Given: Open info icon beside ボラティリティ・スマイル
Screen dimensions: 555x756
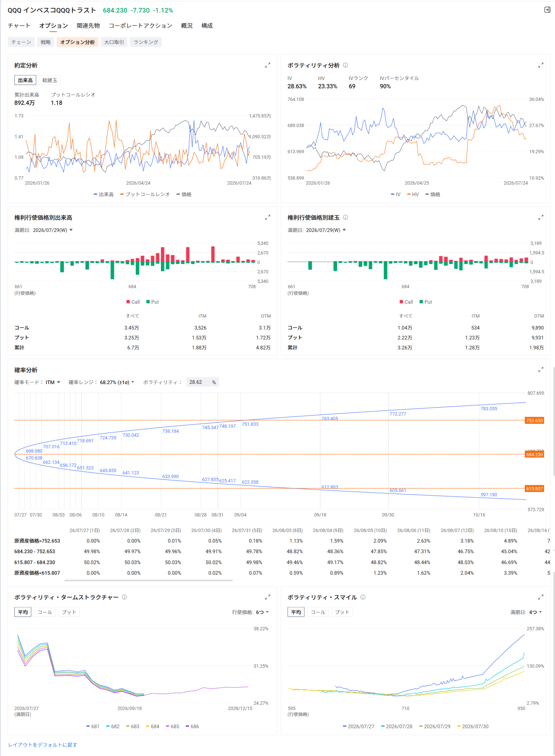Looking at the screenshot, I should coord(363,597).
